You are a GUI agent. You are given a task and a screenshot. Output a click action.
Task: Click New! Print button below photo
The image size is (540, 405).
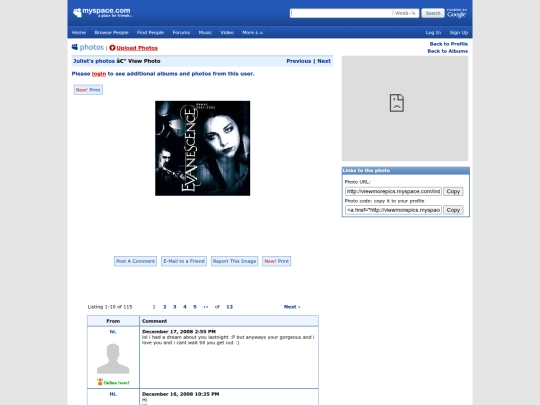click(277, 261)
